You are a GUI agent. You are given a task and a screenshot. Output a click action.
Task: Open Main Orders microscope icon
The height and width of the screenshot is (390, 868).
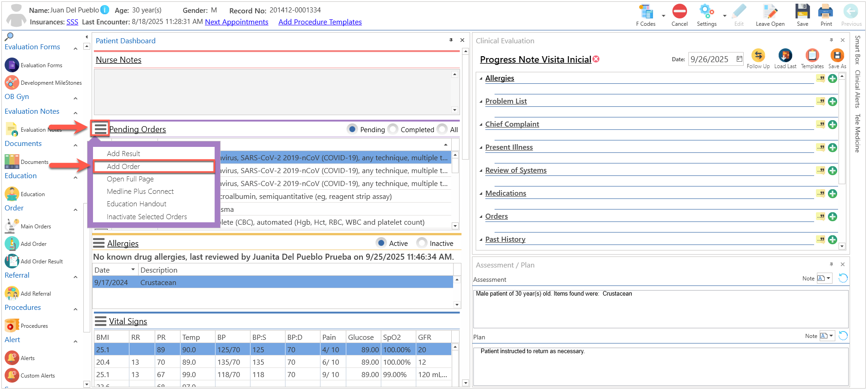(x=12, y=226)
